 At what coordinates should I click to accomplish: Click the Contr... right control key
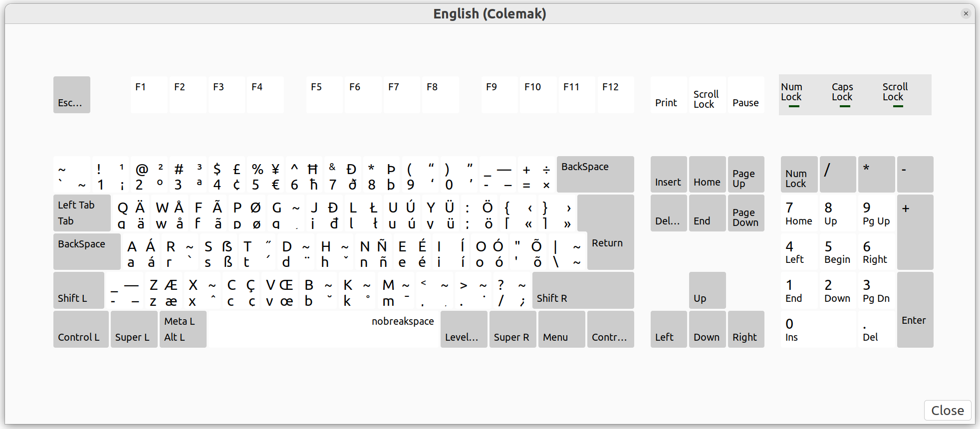611,329
